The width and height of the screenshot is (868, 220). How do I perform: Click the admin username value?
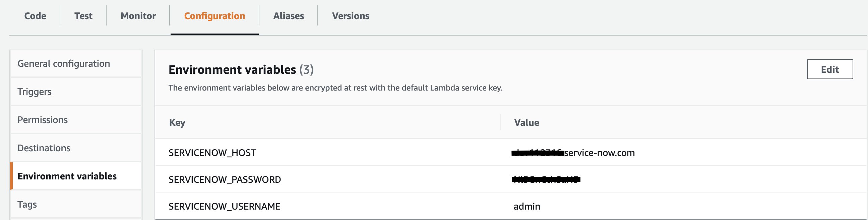526,206
